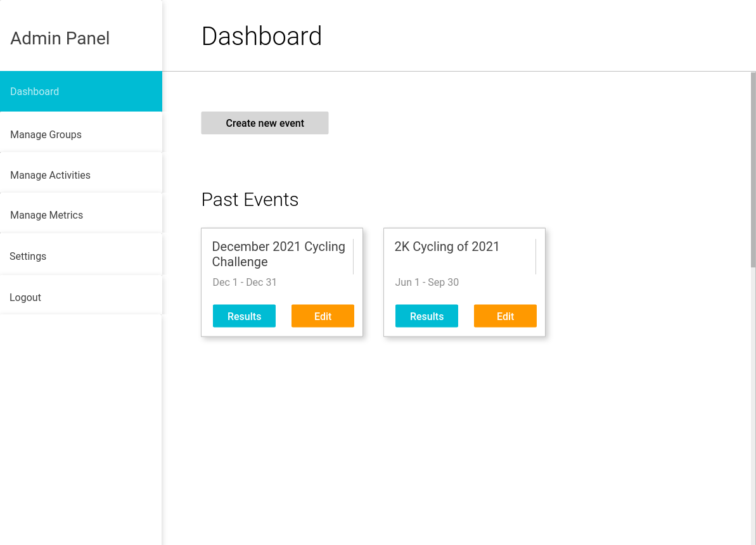Click the Dashboard page heading
The height and width of the screenshot is (545, 756).
pos(262,36)
